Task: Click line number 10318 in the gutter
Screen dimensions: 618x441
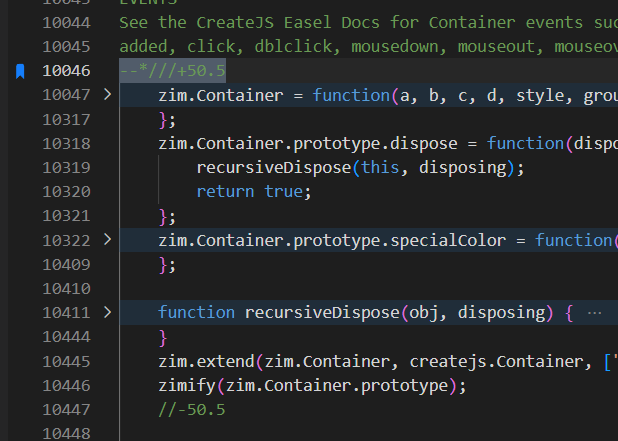Action: tap(66, 143)
